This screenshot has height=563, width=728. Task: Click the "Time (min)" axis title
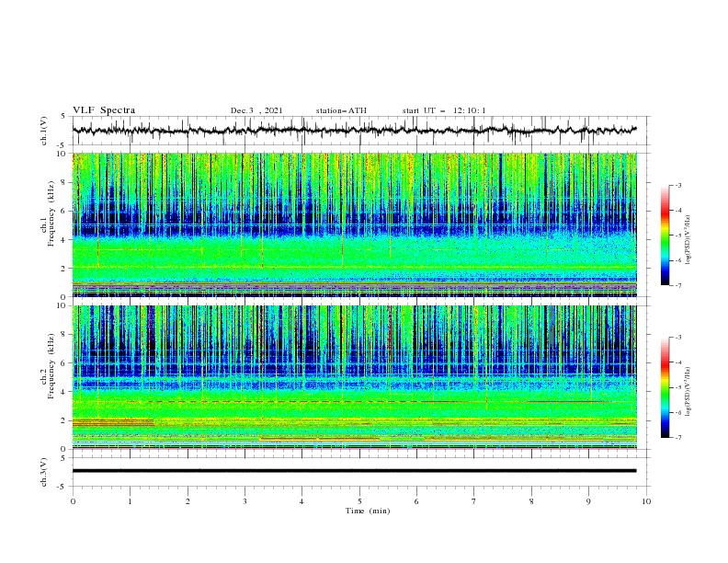coord(368,511)
